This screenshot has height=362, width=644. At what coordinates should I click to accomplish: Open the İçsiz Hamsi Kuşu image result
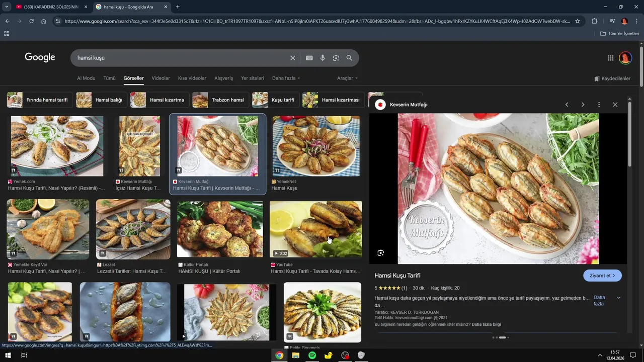[139, 146]
